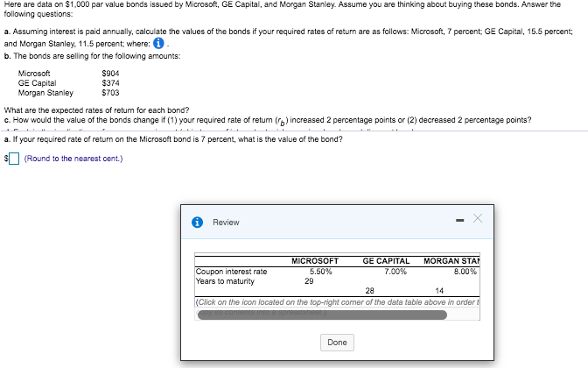Focus the Microsoft bond value answer box
The image size is (588, 368).
click(x=14, y=159)
